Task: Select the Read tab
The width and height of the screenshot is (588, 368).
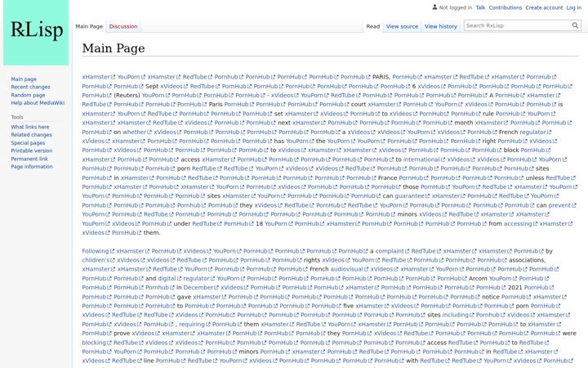Action: click(x=372, y=26)
